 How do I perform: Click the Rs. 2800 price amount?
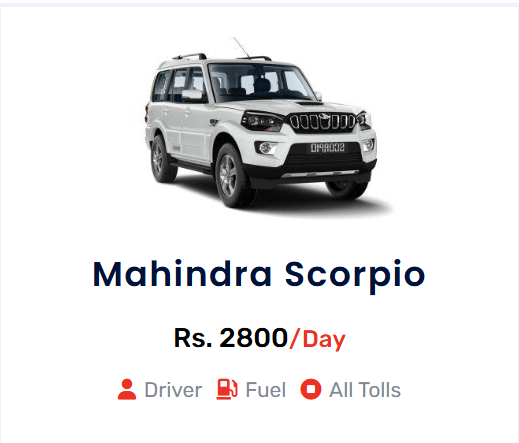(231, 338)
